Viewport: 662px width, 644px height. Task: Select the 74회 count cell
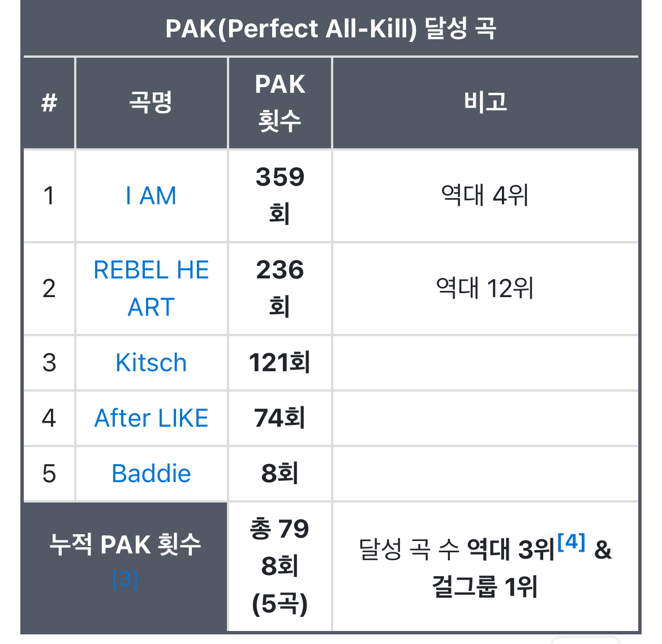click(280, 418)
